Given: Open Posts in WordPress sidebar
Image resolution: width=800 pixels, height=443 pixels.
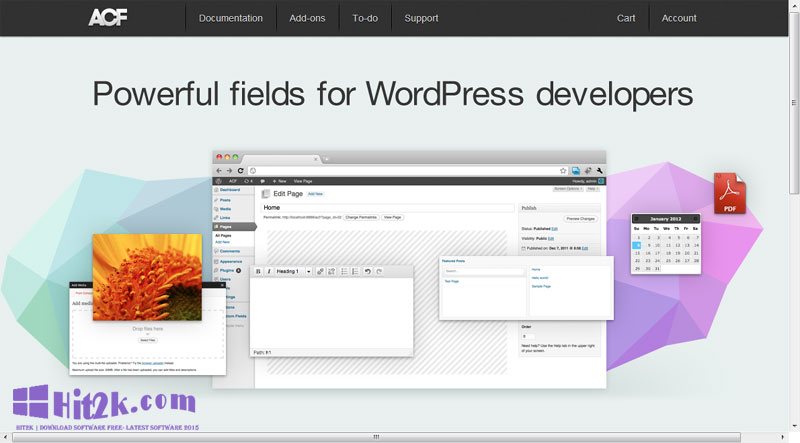Looking at the screenshot, I should (x=225, y=200).
